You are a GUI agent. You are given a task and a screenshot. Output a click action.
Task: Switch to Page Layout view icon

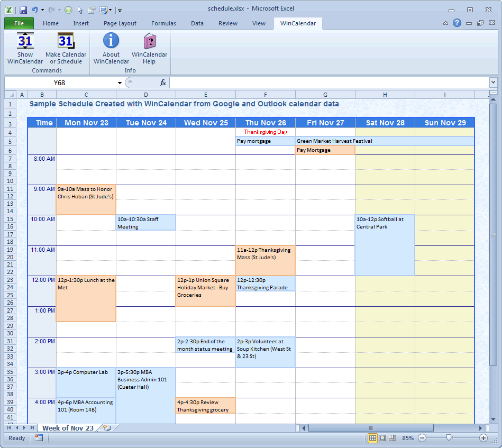click(x=382, y=438)
